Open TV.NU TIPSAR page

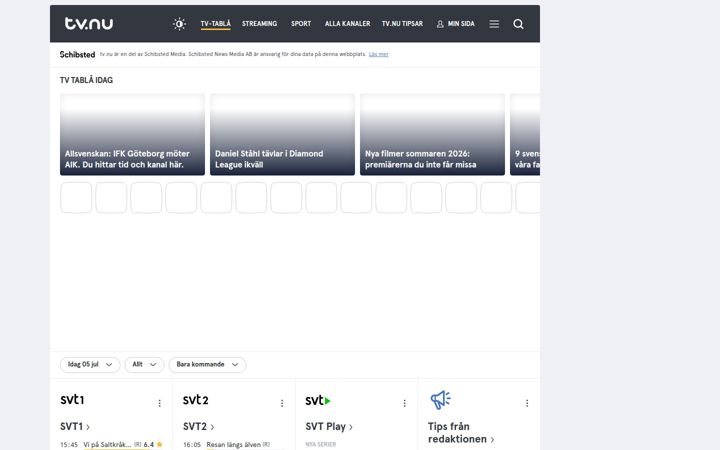402,24
